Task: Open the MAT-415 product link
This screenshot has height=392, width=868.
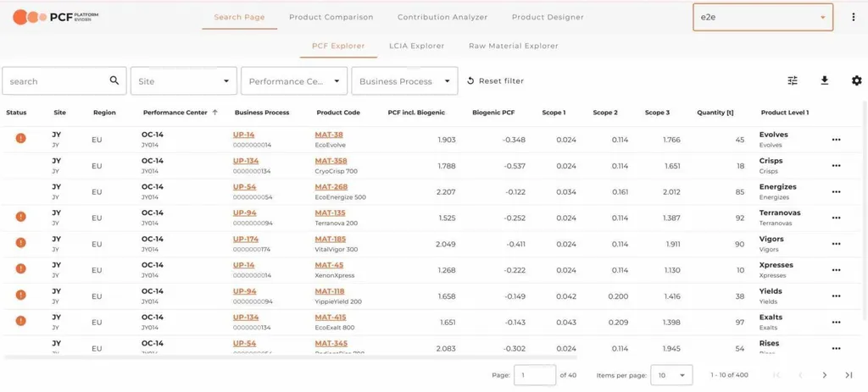Action: tap(331, 317)
